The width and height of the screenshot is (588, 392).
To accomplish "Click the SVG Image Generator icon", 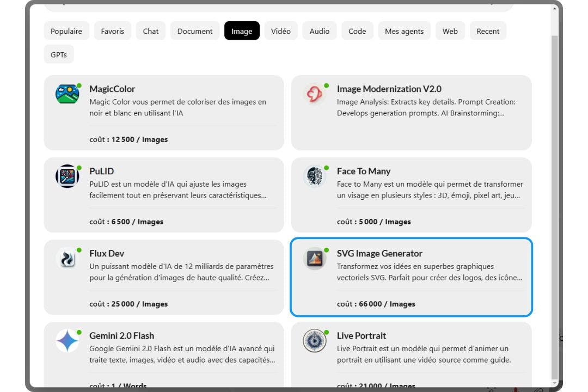I will coord(314,258).
